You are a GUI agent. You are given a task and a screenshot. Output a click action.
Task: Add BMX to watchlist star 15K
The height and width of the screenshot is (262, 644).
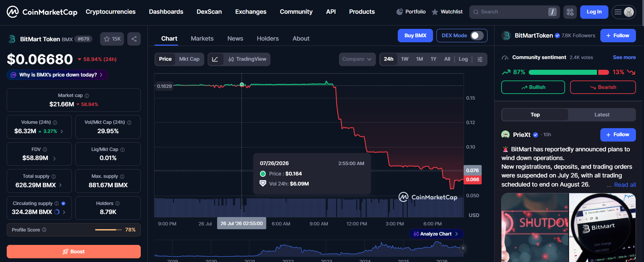tap(112, 39)
